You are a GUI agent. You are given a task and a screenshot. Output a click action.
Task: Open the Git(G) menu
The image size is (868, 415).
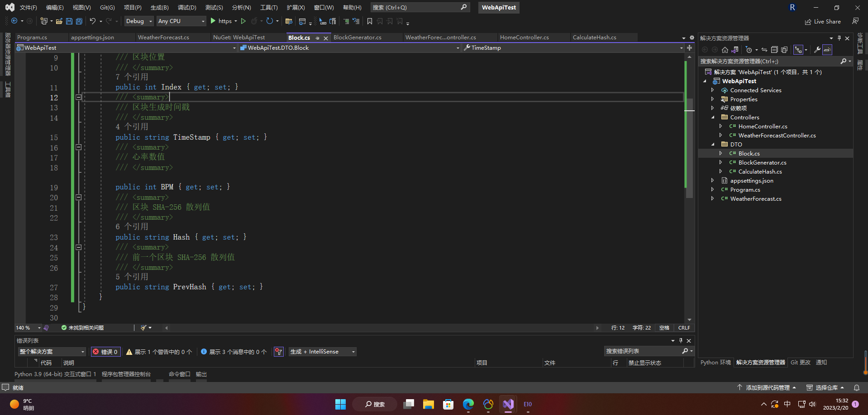[107, 8]
